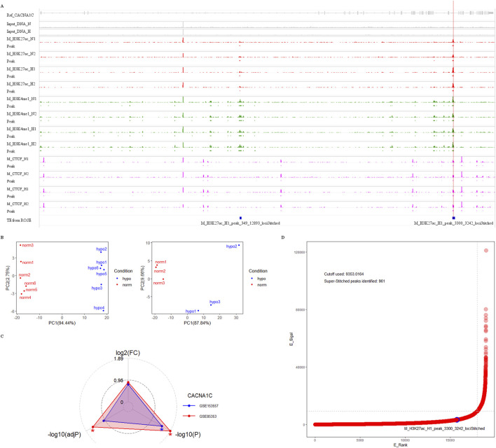Click the E_Signal axis title
This screenshot has width=496, height=448.
pos(291,339)
